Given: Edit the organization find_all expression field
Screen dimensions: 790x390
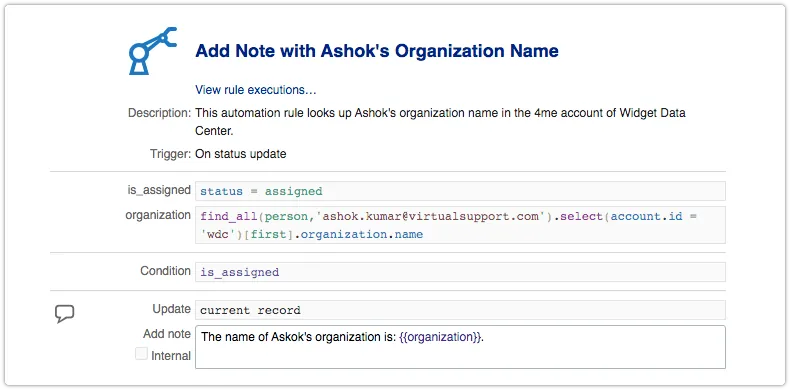Looking at the screenshot, I should tap(460, 225).
